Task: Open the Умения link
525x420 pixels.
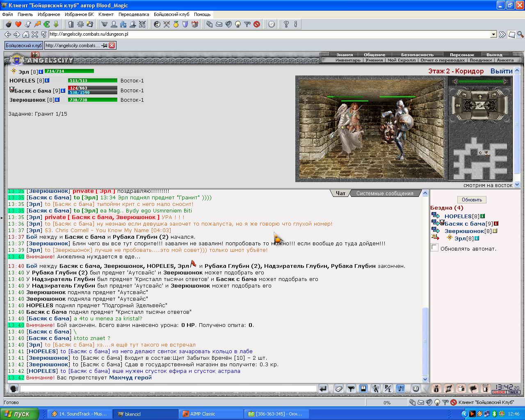Action: click(374, 60)
